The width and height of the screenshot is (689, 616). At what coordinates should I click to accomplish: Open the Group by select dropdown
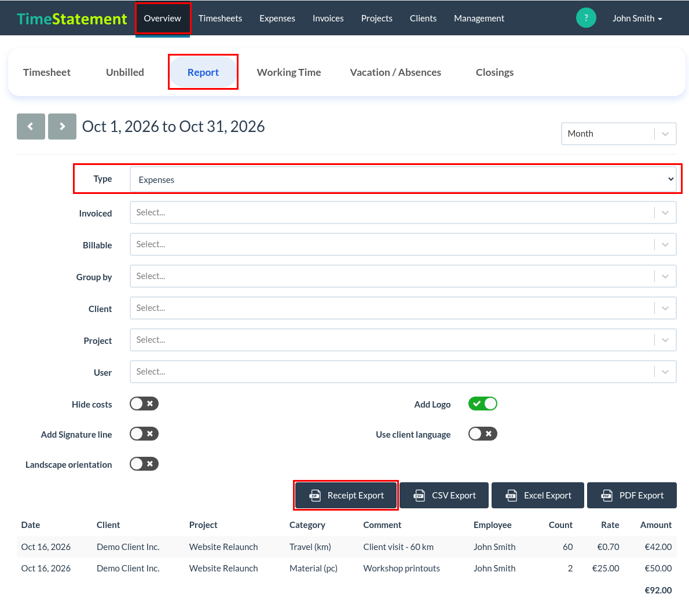pyautogui.click(x=403, y=276)
